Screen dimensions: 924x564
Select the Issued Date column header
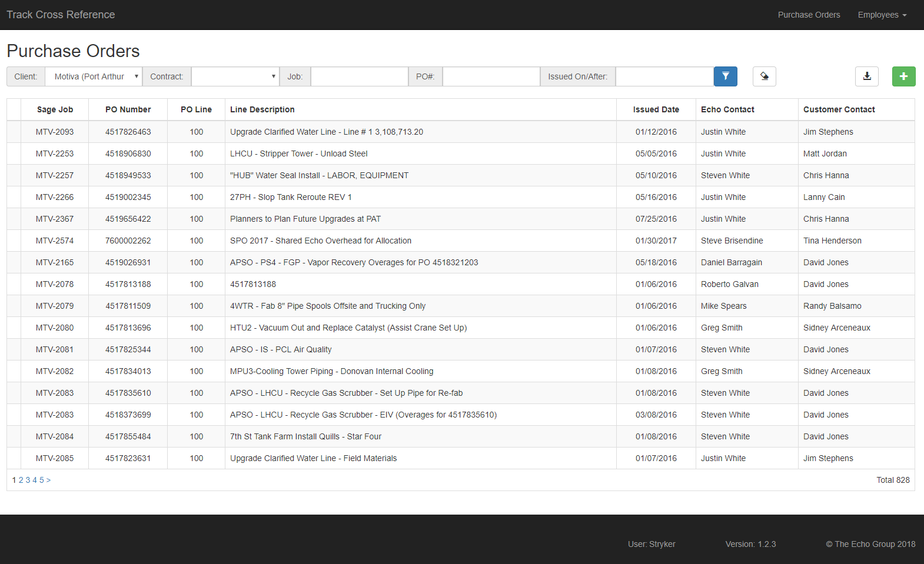[x=656, y=109]
